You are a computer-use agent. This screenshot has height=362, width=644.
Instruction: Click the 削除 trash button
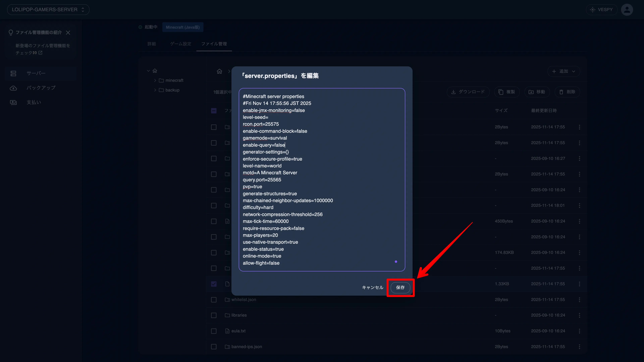(x=567, y=92)
